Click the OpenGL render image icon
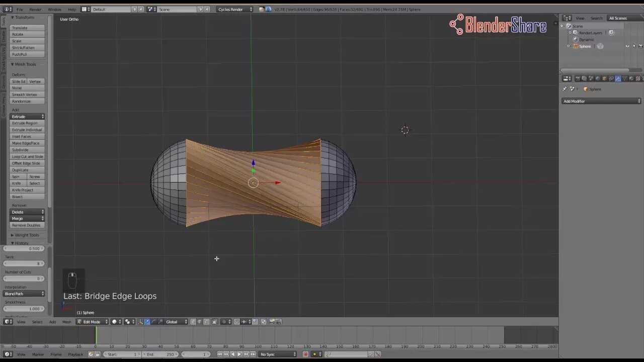This screenshot has width=644, height=362. tap(272, 322)
